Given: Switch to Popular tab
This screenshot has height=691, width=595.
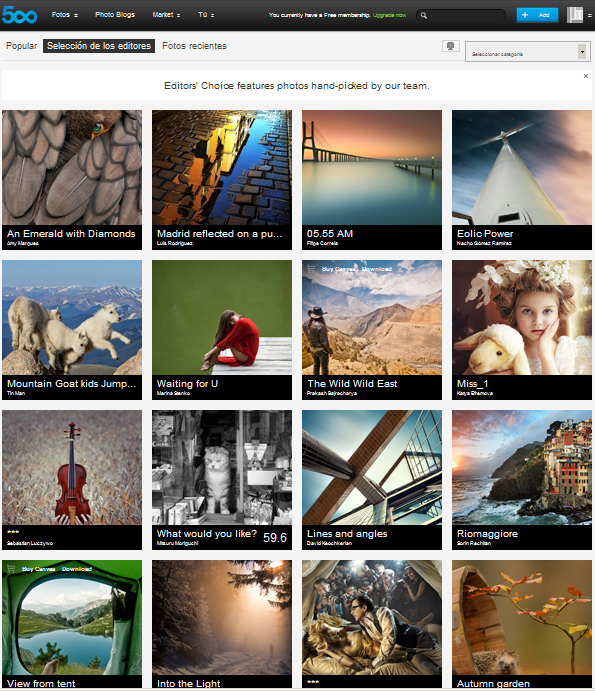Looking at the screenshot, I should pos(22,46).
